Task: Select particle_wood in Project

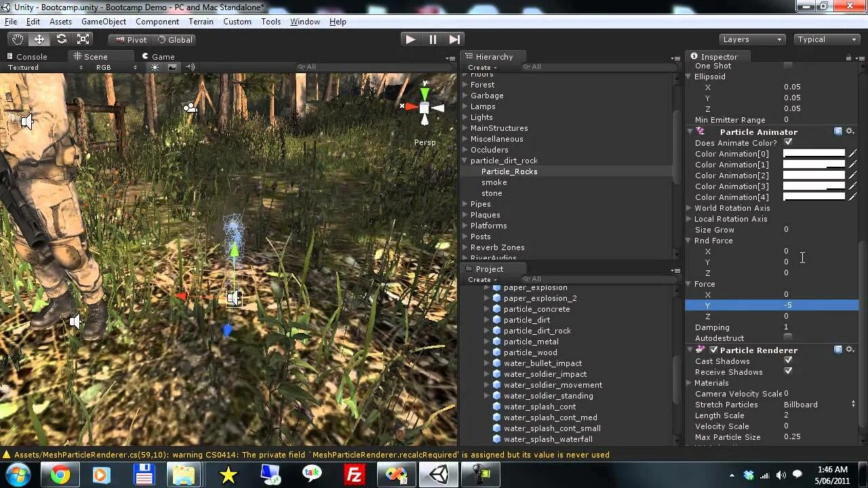Action: click(530, 352)
